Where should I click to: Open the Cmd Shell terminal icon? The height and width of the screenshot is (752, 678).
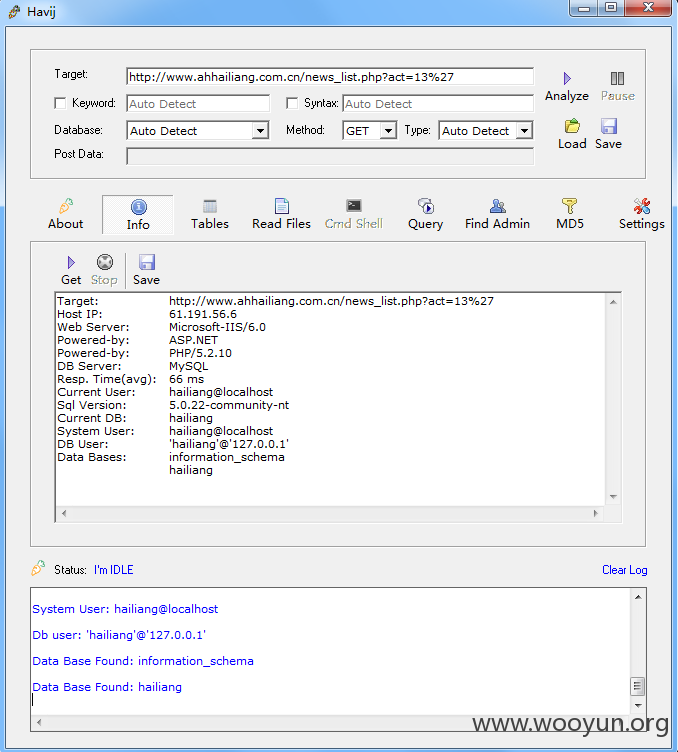pyautogui.click(x=354, y=206)
